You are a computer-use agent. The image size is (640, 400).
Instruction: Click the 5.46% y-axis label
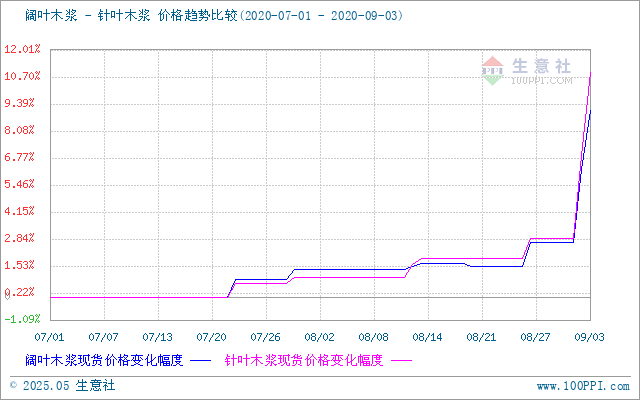(x=19, y=184)
